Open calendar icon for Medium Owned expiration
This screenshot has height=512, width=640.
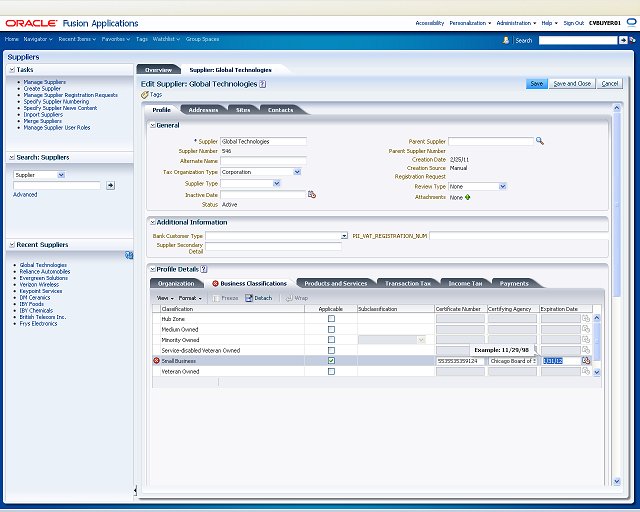(x=586, y=329)
